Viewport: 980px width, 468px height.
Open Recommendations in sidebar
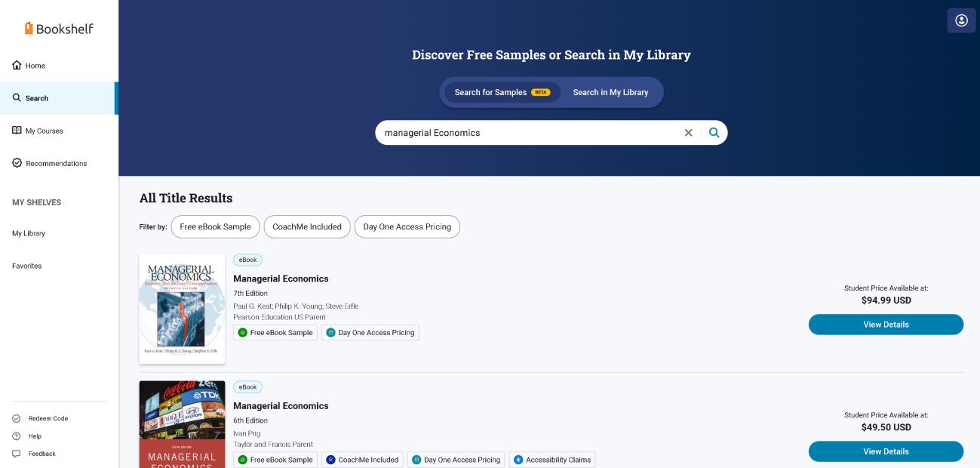click(x=59, y=163)
